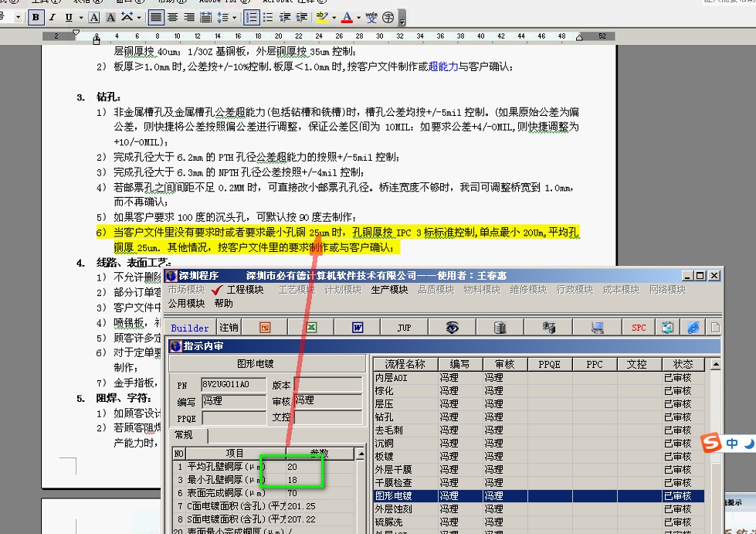Open the 公用模块 menu
This screenshot has height=534, width=756.
186,303
